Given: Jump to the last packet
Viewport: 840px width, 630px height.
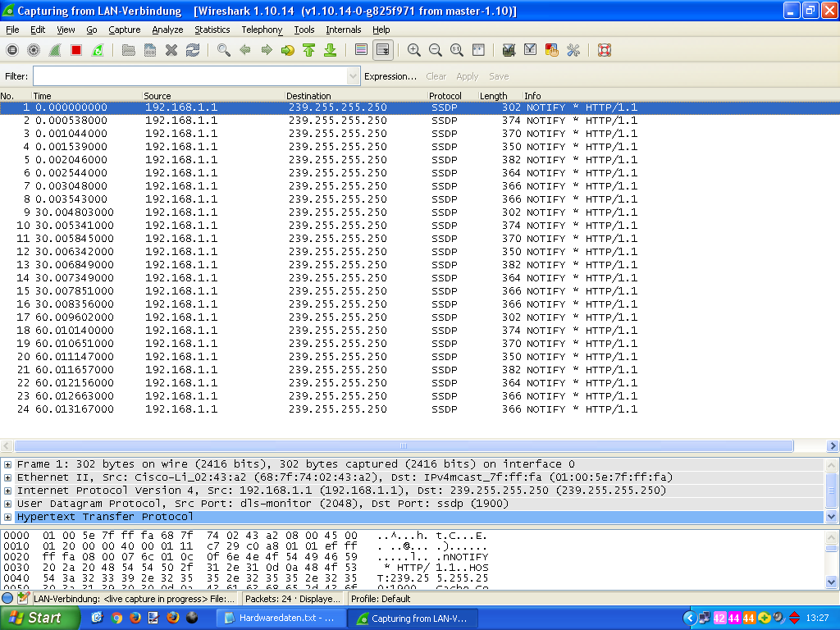Looking at the screenshot, I should pos(330,50).
